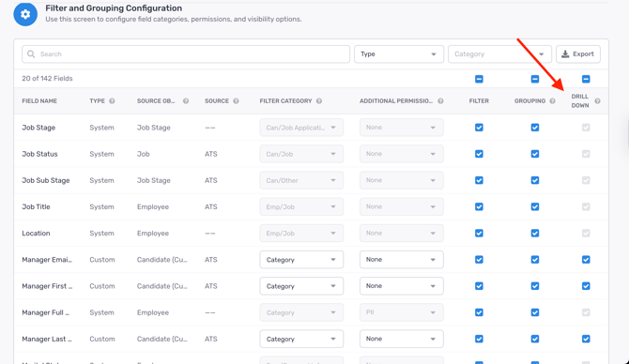This screenshot has width=629, height=364.
Task: Toggle the select-all Drill Down column checkbox
Action: coord(586,79)
